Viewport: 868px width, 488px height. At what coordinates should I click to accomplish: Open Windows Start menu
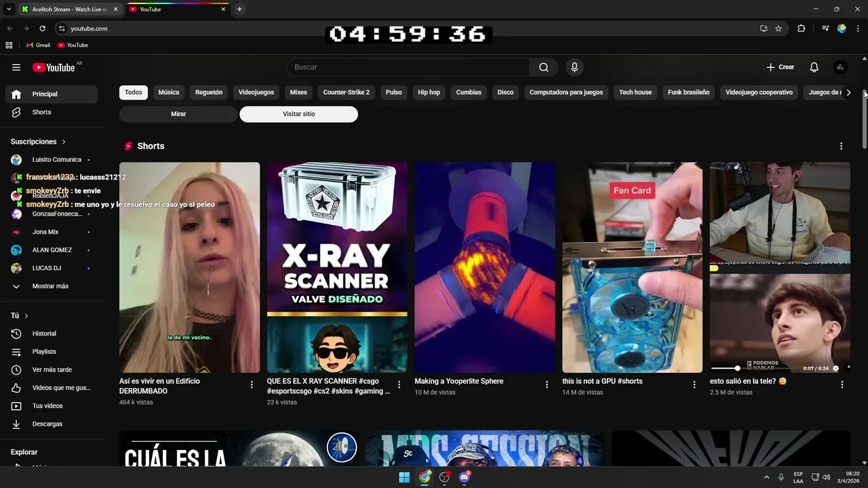pos(404,477)
